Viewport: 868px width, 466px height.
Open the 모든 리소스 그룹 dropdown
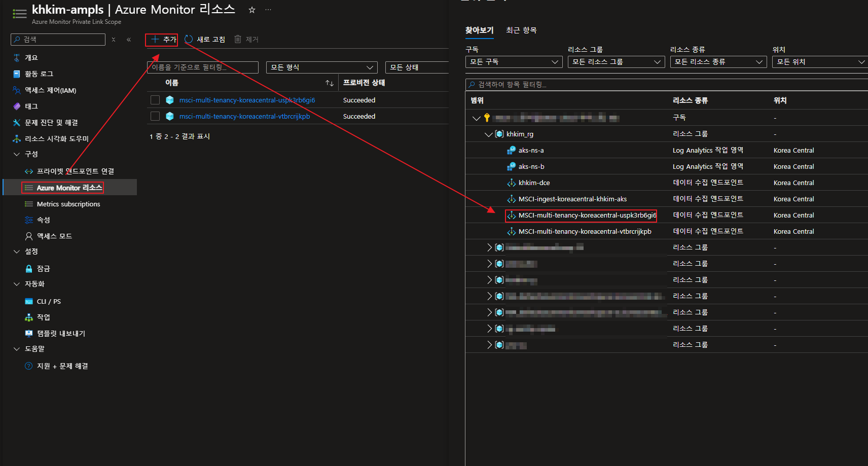pos(616,62)
